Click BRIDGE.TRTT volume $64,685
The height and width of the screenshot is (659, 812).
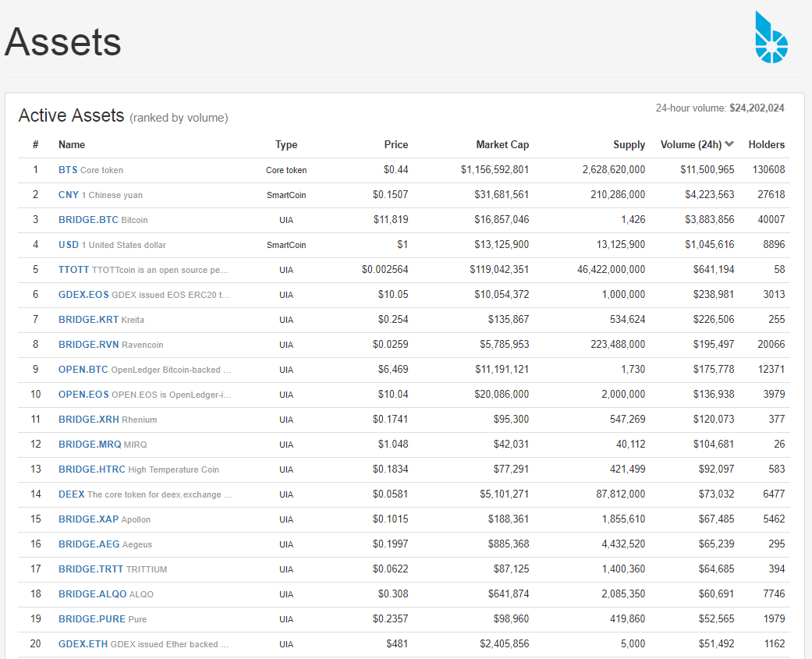(x=716, y=569)
